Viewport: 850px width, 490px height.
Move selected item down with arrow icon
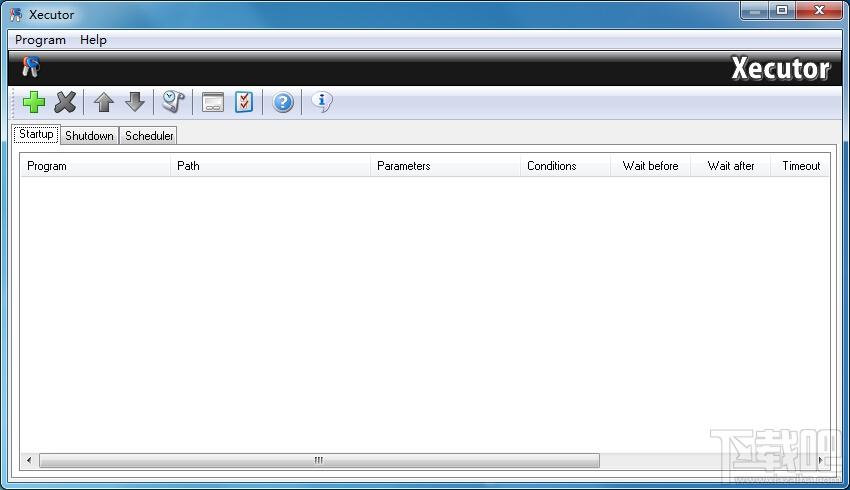click(135, 102)
